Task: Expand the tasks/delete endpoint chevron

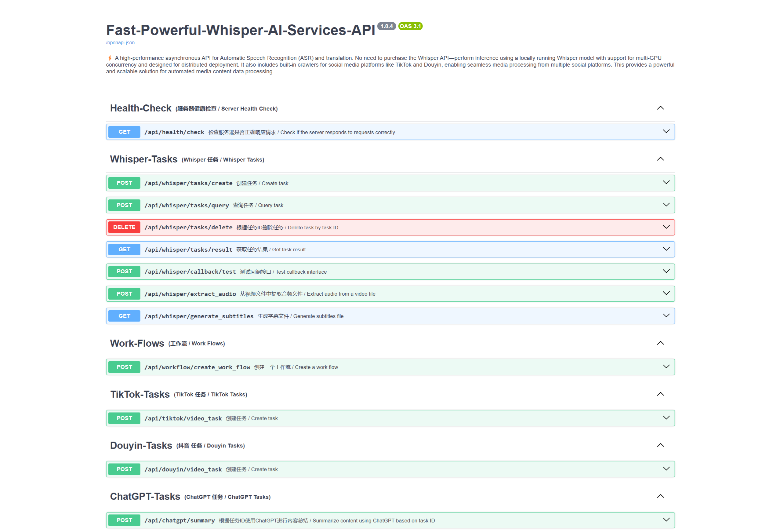Action: pyautogui.click(x=666, y=227)
